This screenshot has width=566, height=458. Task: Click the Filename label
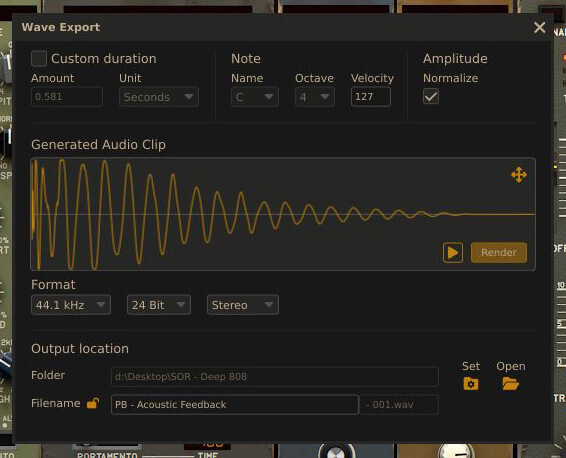(56, 403)
